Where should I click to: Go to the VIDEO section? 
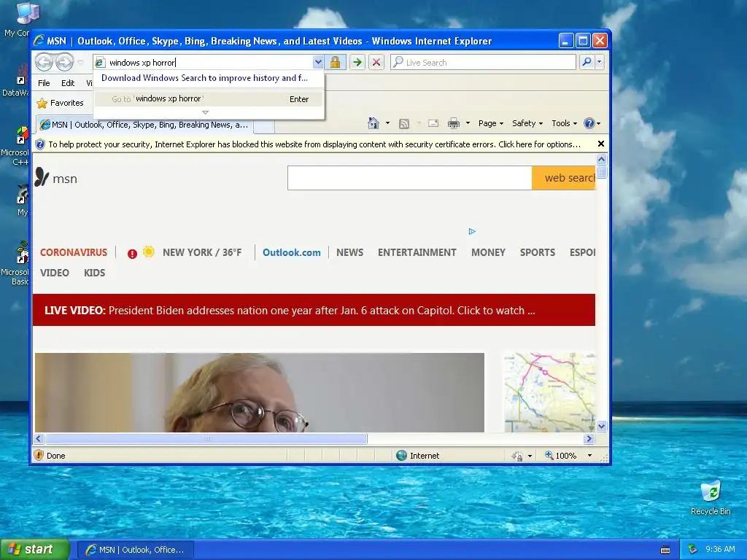point(54,273)
